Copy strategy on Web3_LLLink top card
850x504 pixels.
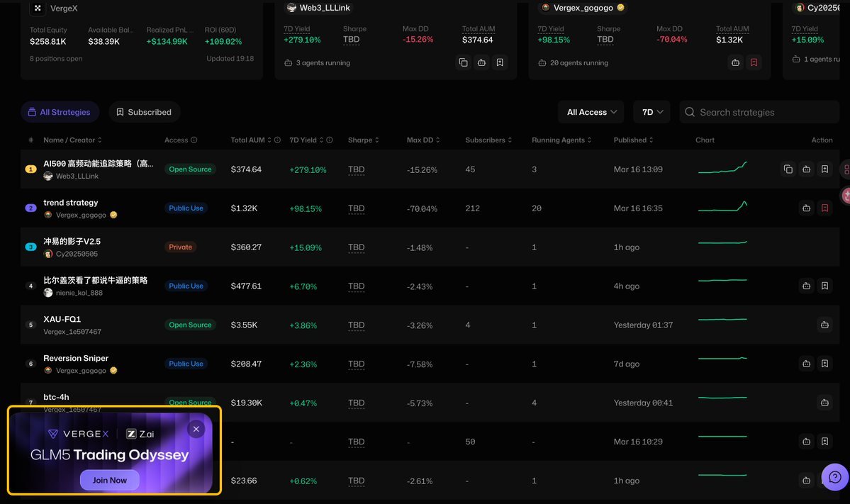point(463,63)
